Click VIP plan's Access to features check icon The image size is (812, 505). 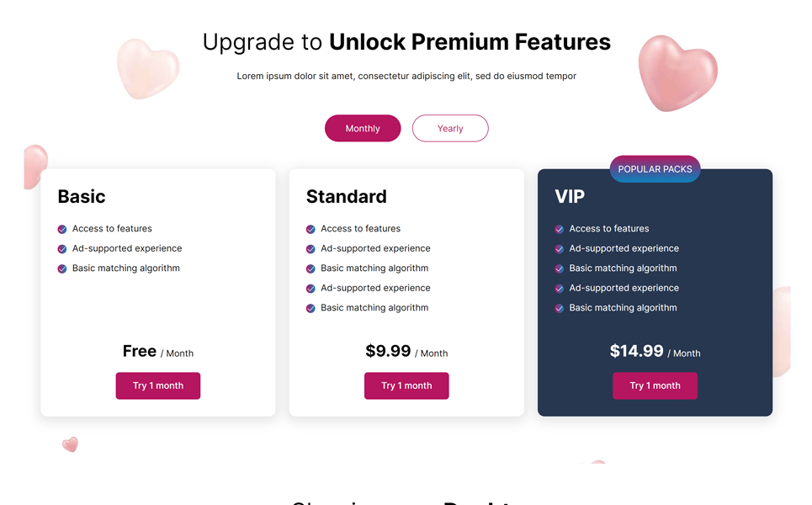click(x=559, y=229)
